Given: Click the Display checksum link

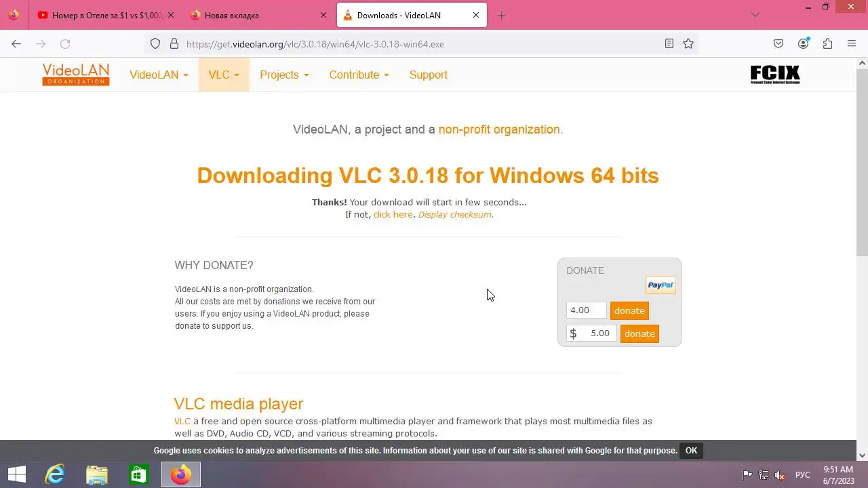Looking at the screenshot, I should click(454, 214).
